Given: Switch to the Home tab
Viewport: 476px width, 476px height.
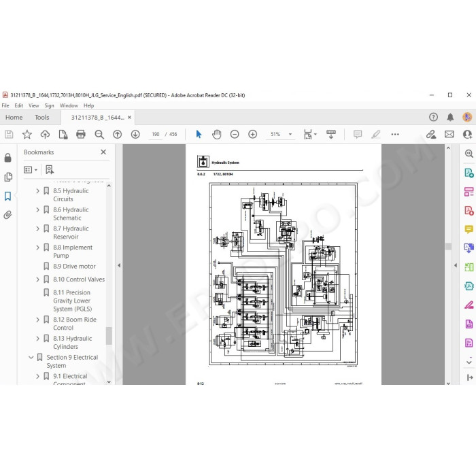Looking at the screenshot, I should point(14,118).
